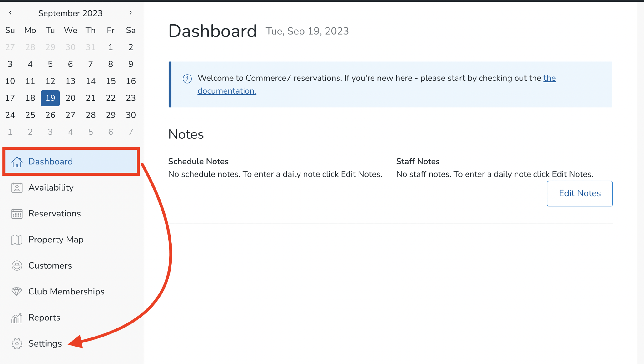Click the info icon in welcome banner
Viewport: 644px width, 364px height.
187,79
